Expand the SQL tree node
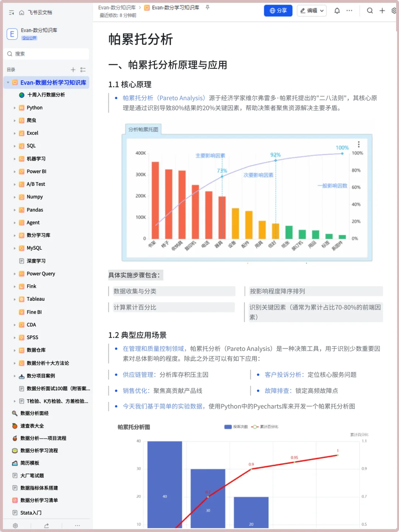399x532 pixels. pos(15,146)
